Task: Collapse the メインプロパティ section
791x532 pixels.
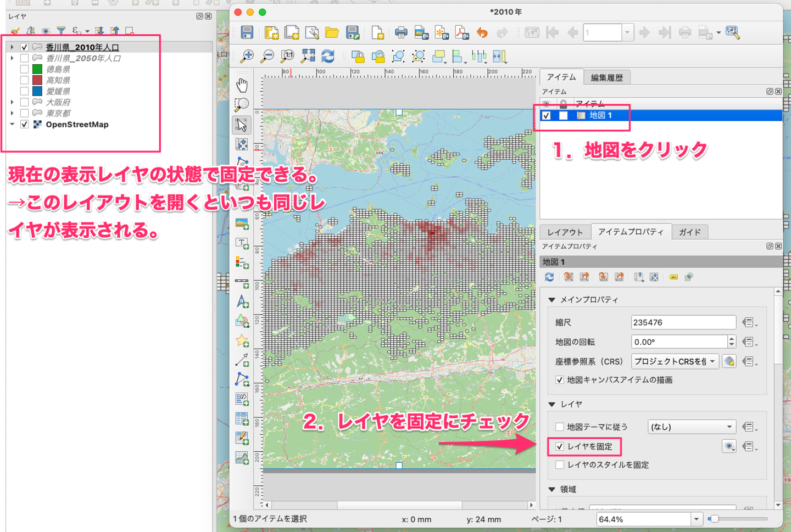Action: coord(552,300)
